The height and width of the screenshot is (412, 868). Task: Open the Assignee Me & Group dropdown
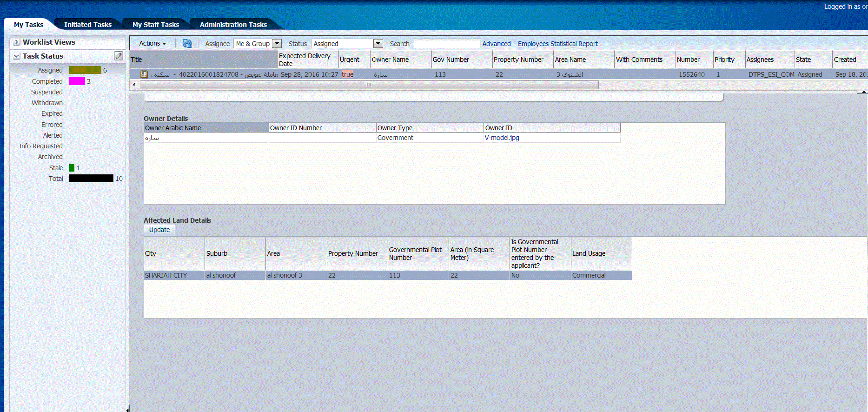(277, 44)
